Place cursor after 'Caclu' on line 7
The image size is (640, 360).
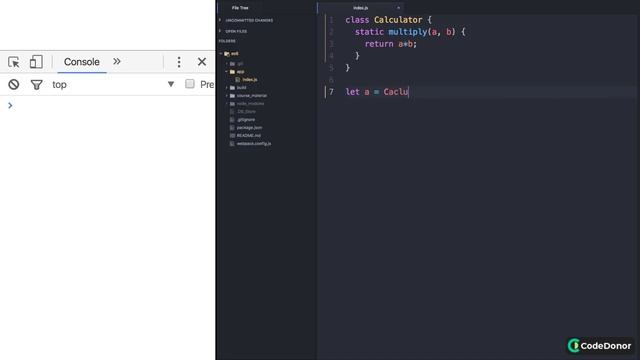(x=409, y=92)
